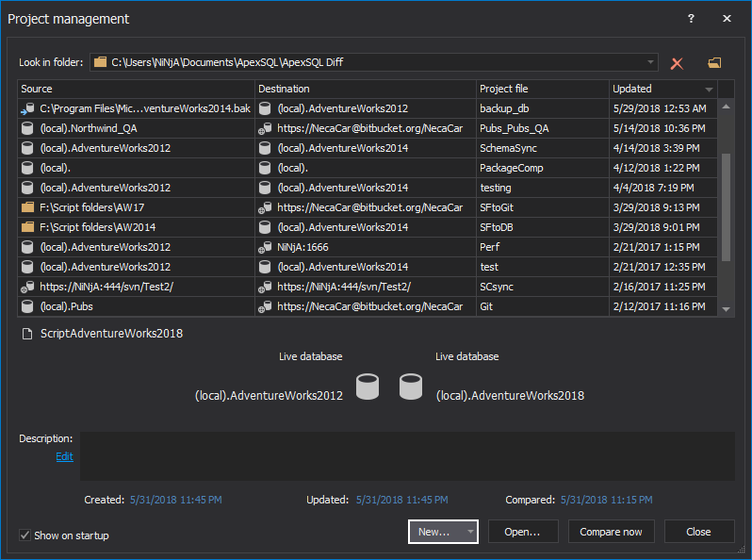Click the Compare now button
Viewport: 752px width, 560px height.
click(x=611, y=532)
